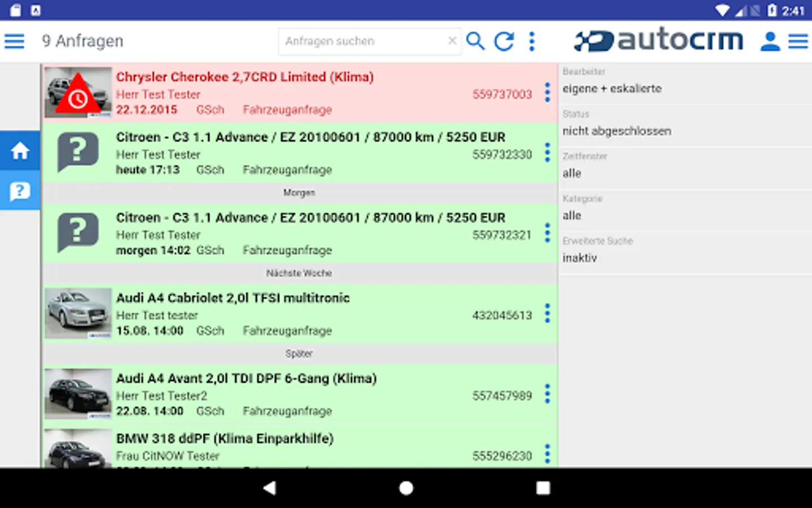Tap the Android Home button
Image resolution: width=812 pixels, height=508 pixels.
tap(406, 488)
